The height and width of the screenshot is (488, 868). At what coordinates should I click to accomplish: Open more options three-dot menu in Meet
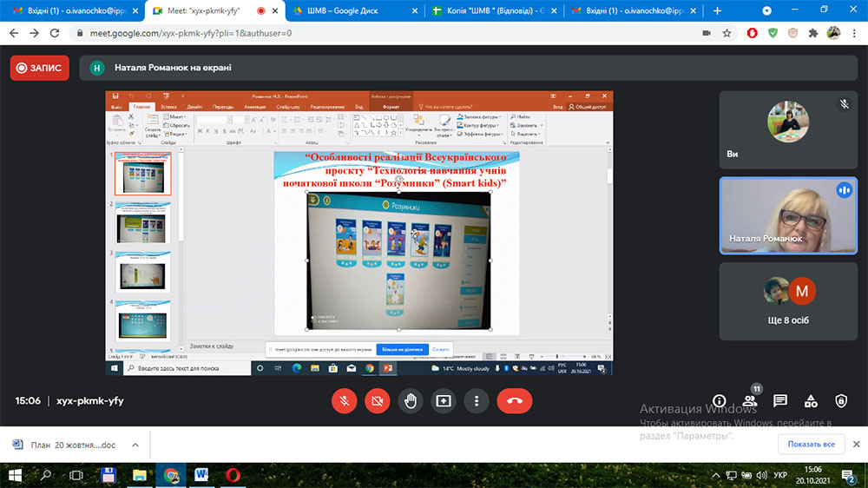pos(477,400)
